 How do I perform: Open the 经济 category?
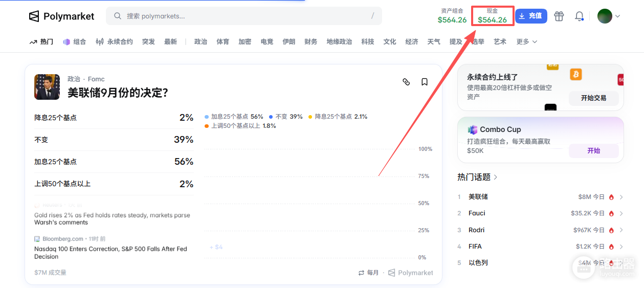pos(412,41)
